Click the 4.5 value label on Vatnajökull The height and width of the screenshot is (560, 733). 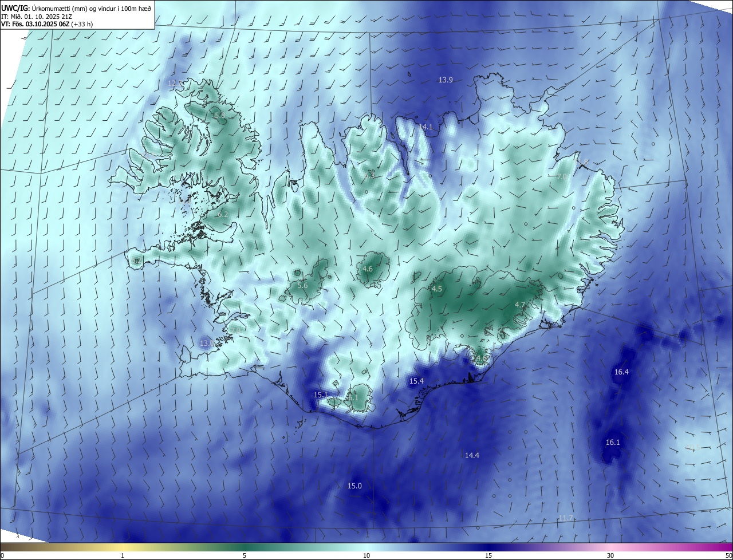coord(437,289)
